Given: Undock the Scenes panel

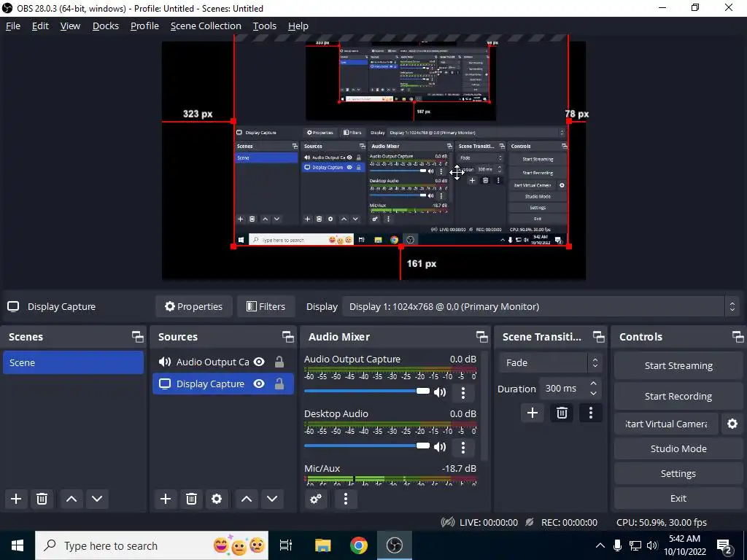Looking at the screenshot, I should pos(138,337).
